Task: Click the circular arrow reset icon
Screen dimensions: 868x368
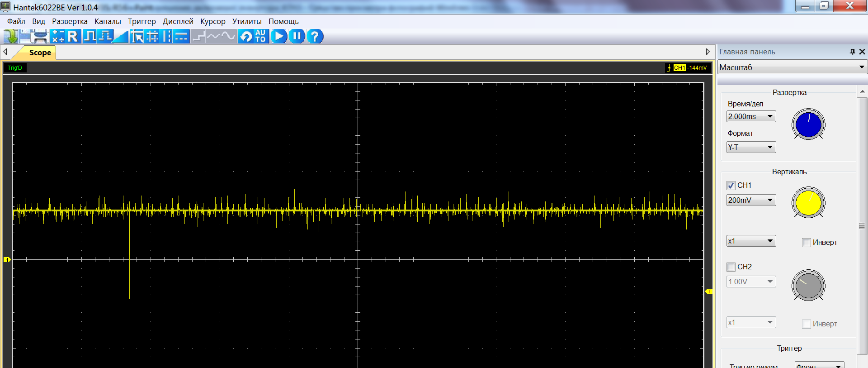Action: click(246, 36)
